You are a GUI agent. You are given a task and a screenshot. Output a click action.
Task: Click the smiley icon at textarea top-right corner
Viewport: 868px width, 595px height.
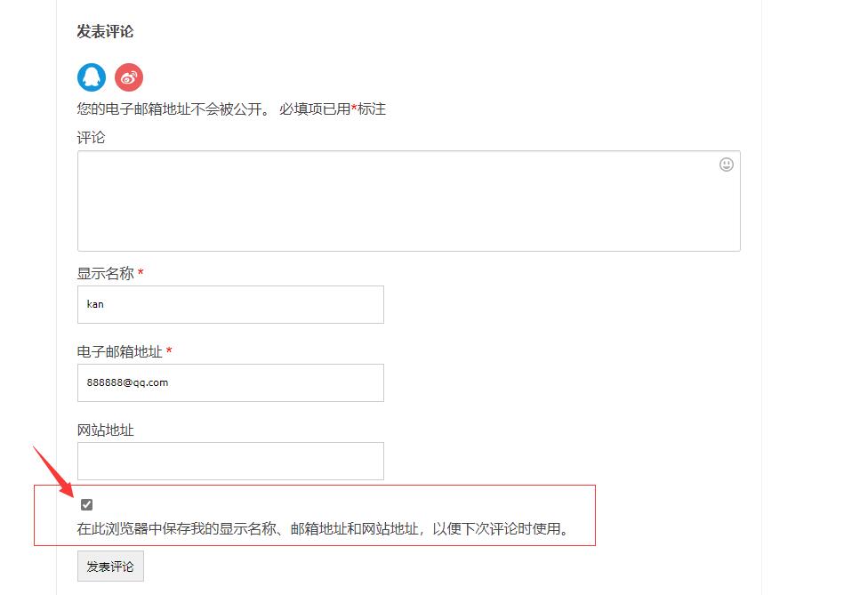point(727,165)
